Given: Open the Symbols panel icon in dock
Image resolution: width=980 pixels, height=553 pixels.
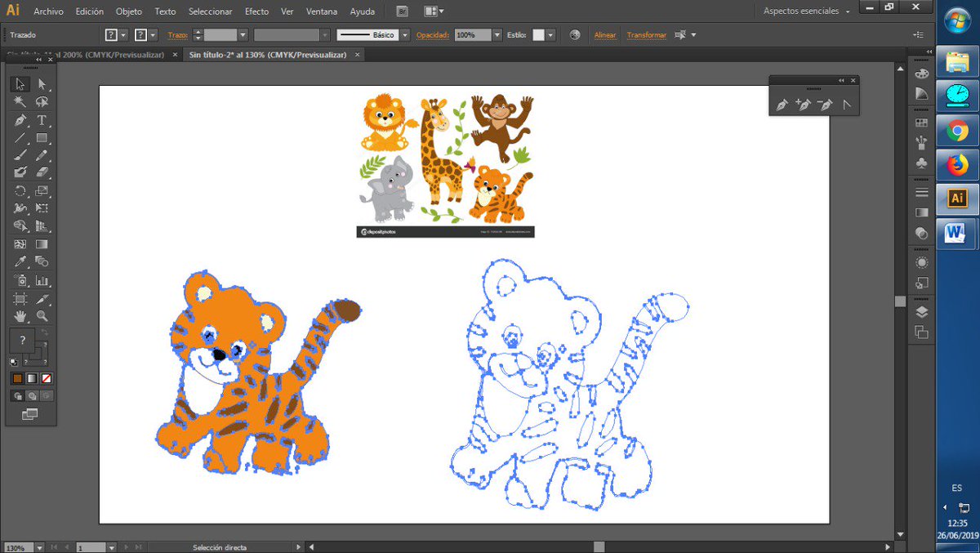Looking at the screenshot, I should [x=921, y=163].
